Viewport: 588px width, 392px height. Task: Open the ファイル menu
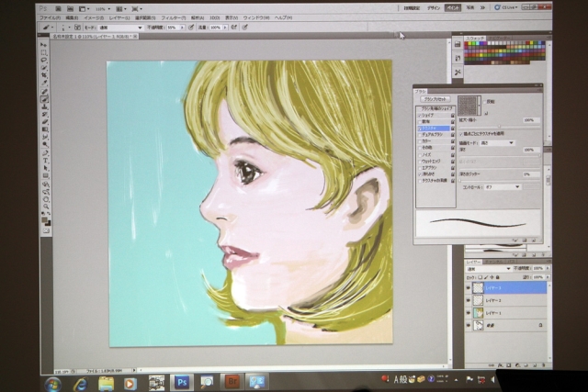tap(51, 17)
